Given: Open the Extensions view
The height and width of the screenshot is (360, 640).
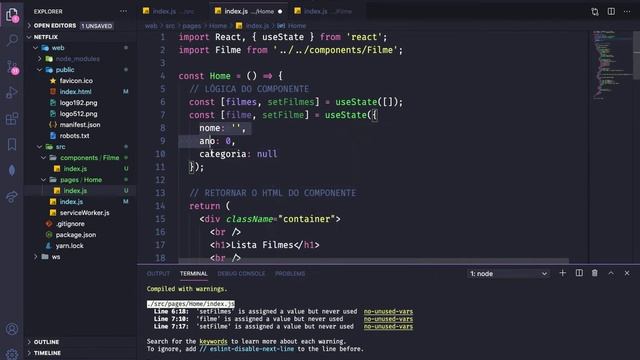Looking at the screenshot, I should 12,119.
